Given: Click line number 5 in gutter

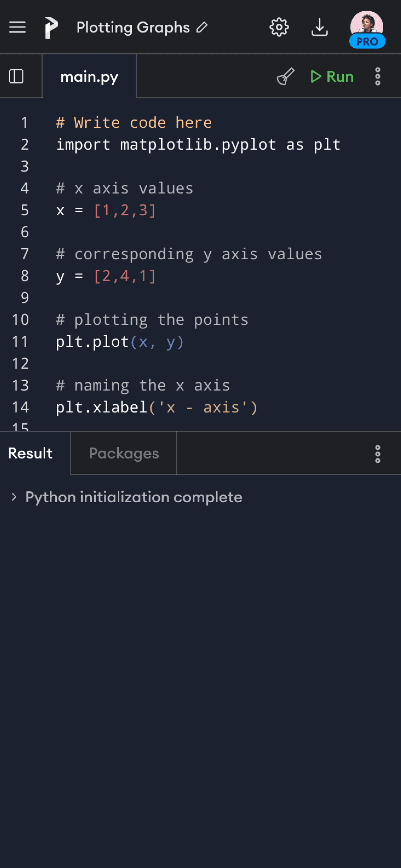Looking at the screenshot, I should pyautogui.click(x=24, y=210).
